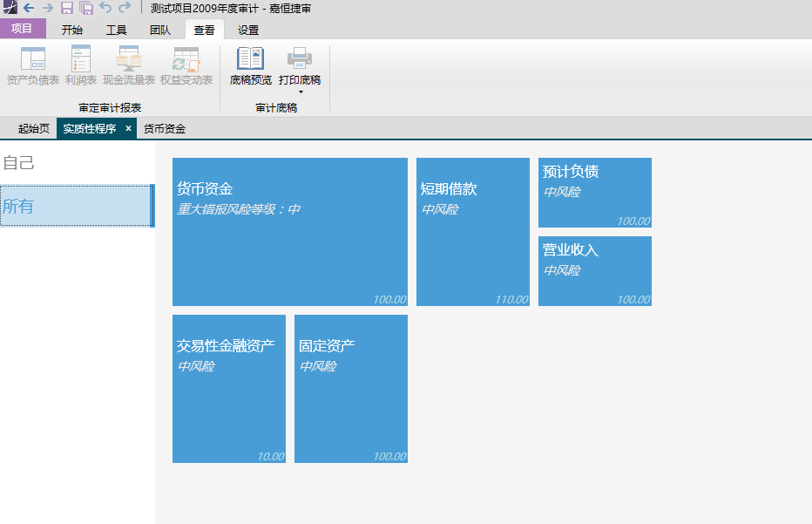812x524 pixels.
Task: Click the 110.00 value on 短期借款
Action: [x=511, y=300]
